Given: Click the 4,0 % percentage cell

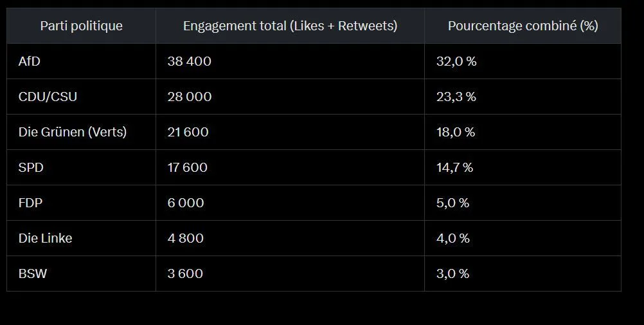Looking at the screenshot, I should click(523, 238).
